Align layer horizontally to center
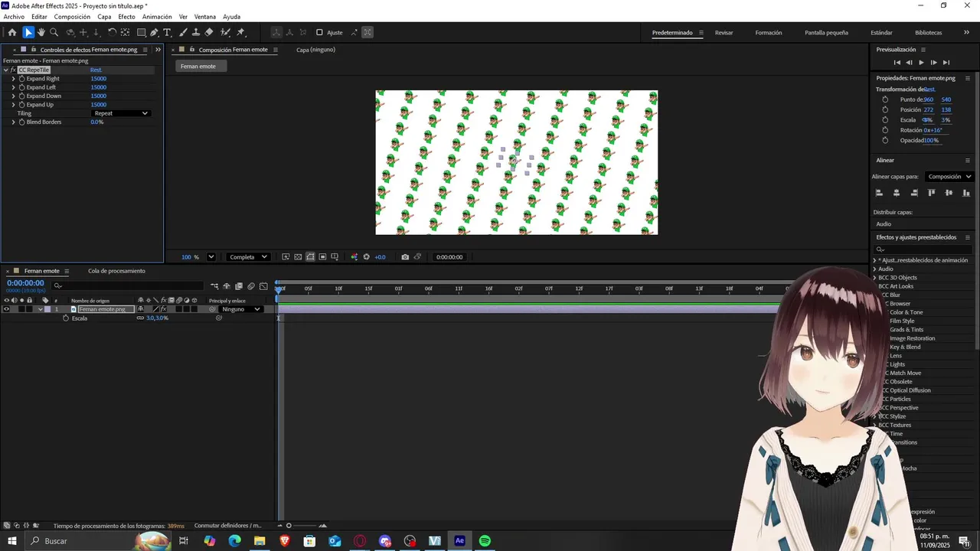 click(897, 193)
